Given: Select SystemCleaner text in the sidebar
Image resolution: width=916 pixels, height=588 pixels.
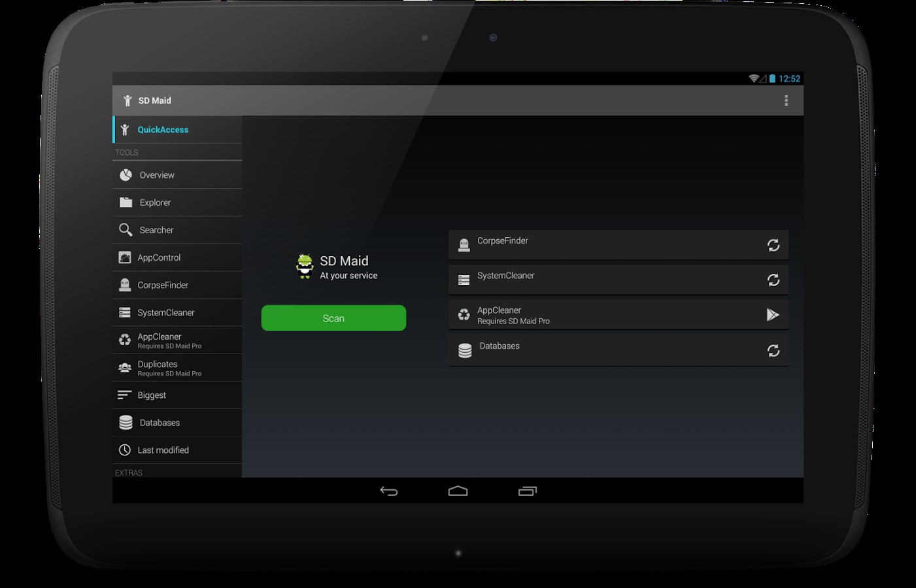Looking at the screenshot, I should point(166,312).
